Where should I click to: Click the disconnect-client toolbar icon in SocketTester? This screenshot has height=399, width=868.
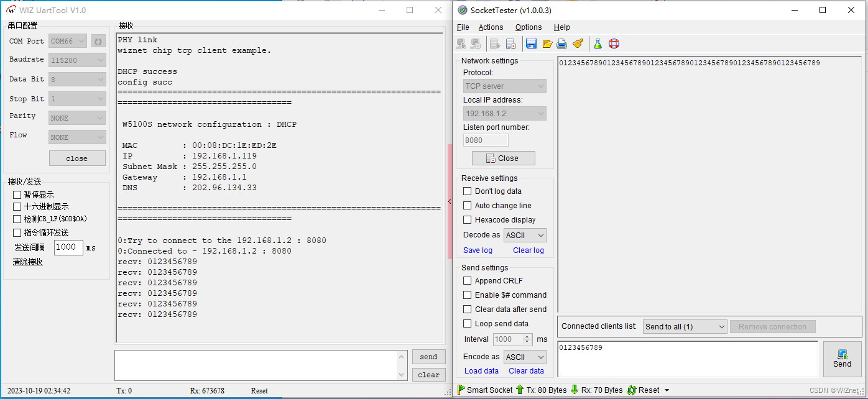pyautogui.click(x=476, y=44)
